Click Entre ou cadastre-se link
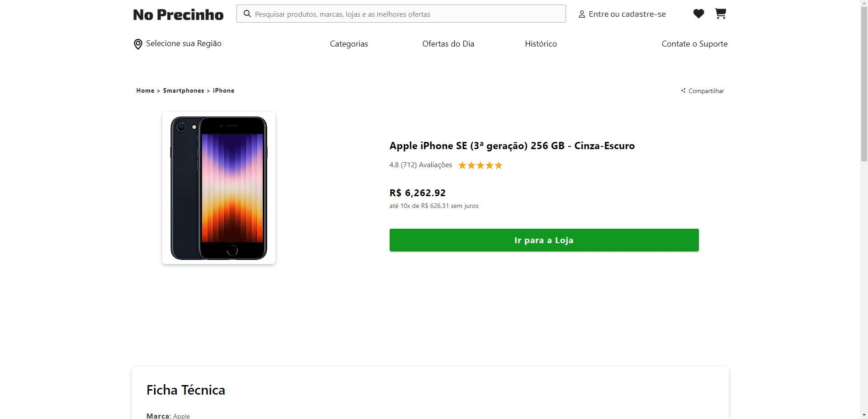Viewport: 868px width, 419px height. [627, 14]
